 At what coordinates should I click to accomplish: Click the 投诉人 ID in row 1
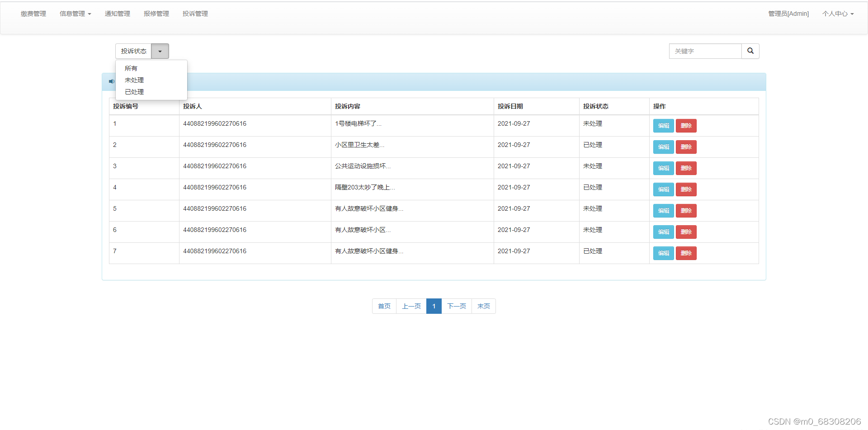[x=215, y=123]
